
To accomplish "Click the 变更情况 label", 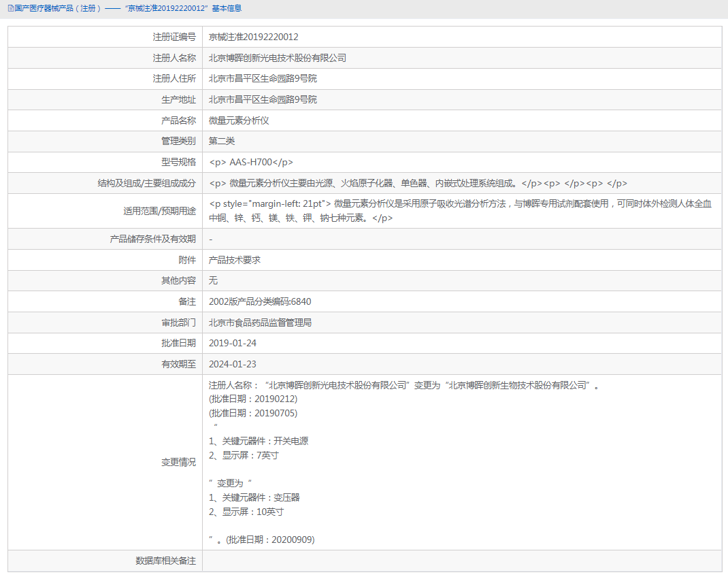I will point(178,463).
